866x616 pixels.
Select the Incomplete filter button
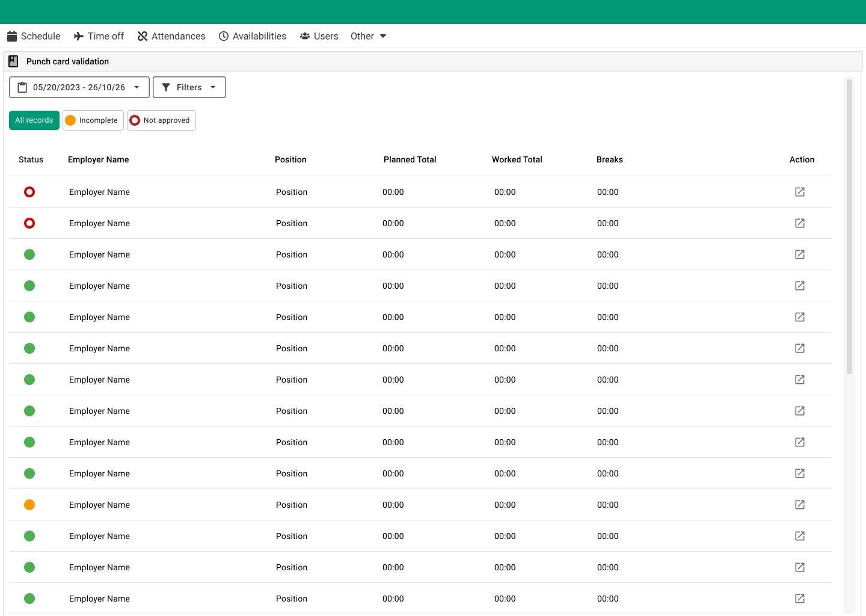point(93,120)
